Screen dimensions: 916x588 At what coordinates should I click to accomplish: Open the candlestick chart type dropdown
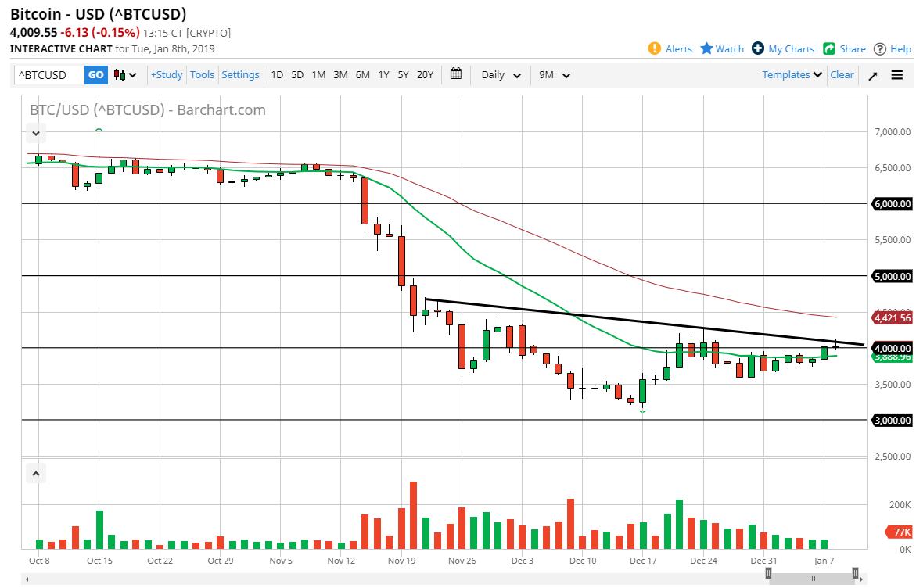point(125,75)
